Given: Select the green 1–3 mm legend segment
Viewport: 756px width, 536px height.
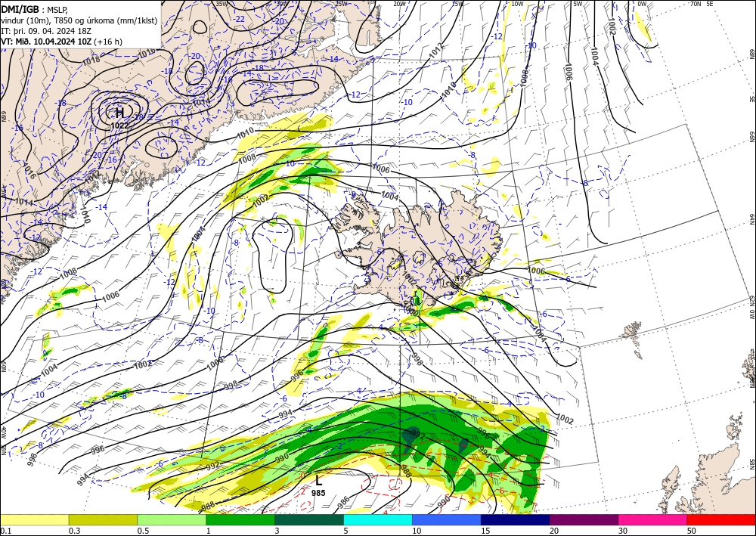Looking at the screenshot, I should 240,519.
